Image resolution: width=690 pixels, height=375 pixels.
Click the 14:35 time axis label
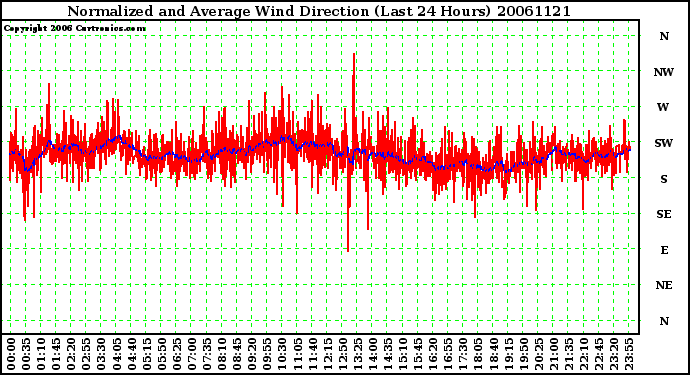coord(388,354)
